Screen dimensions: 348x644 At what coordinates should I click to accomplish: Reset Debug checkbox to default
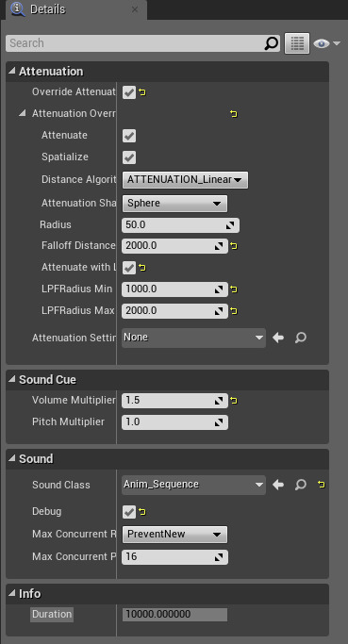click(142, 512)
